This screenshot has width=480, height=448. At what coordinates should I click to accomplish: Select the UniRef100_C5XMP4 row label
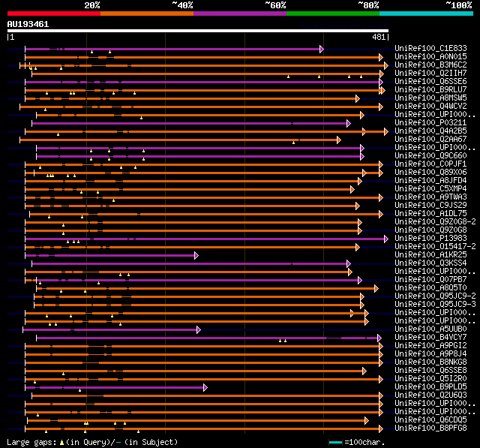coord(430,189)
